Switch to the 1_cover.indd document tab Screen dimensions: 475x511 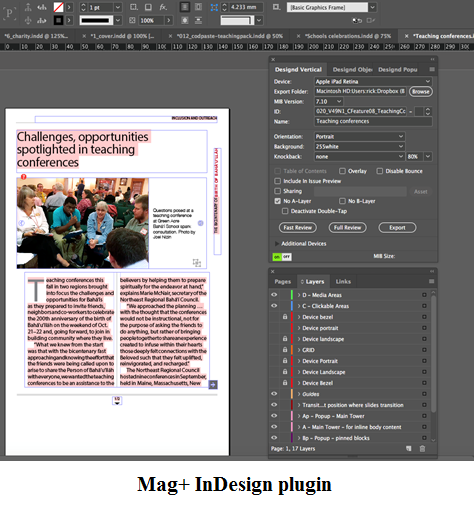pos(122,36)
